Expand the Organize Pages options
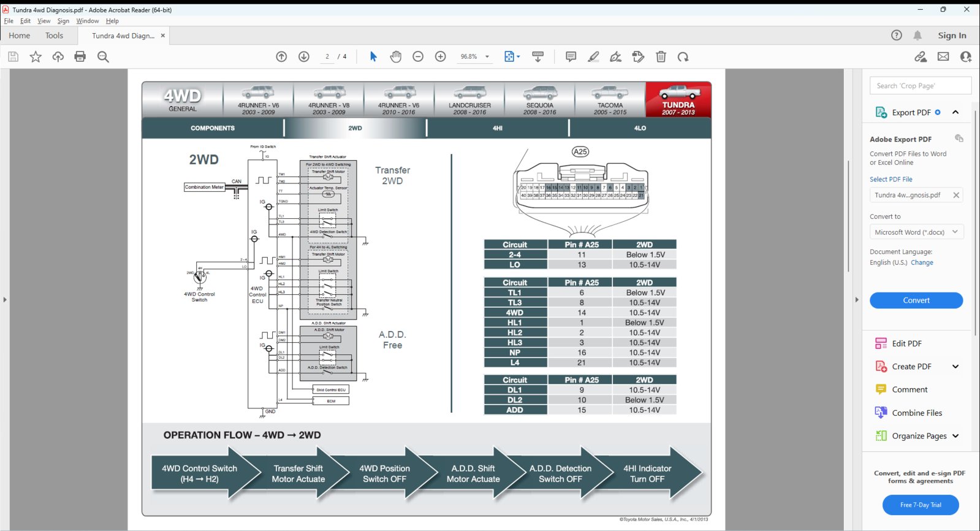Image resolution: width=980 pixels, height=531 pixels. point(955,436)
